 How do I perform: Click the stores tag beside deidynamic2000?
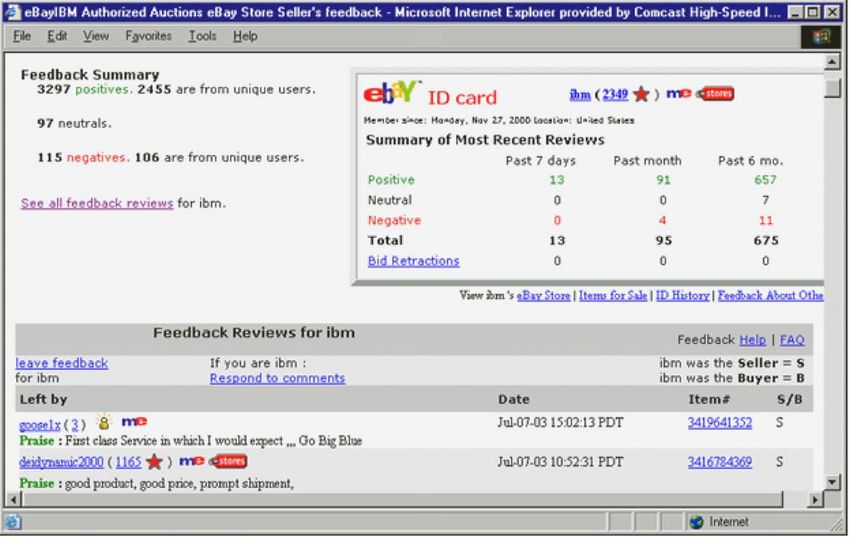pos(228,461)
